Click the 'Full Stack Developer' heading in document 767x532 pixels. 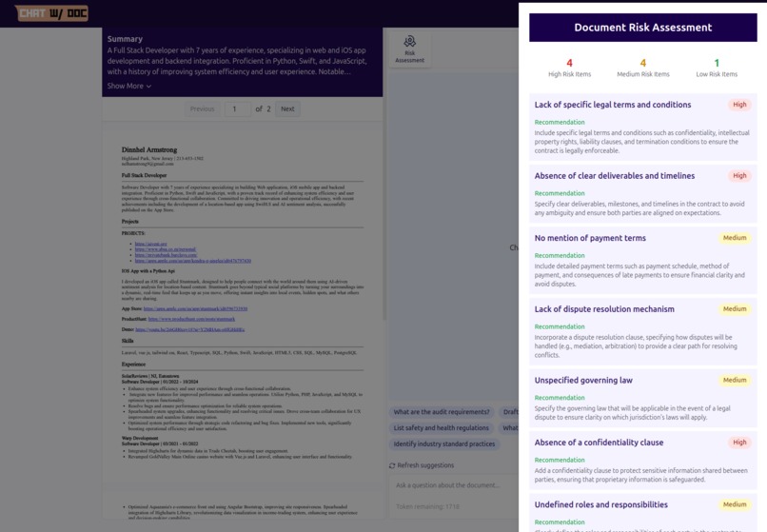click(x=144, y=175)
